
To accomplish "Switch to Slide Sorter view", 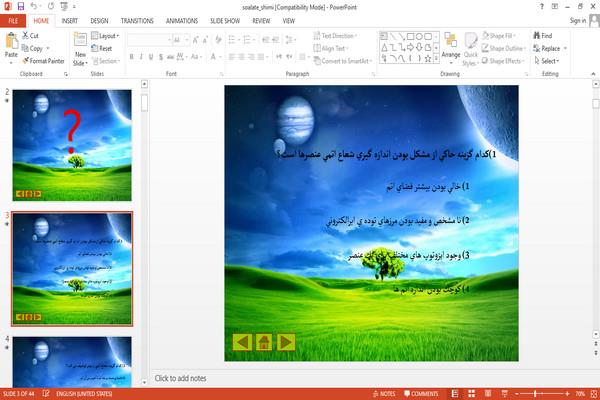I will 471,393.
